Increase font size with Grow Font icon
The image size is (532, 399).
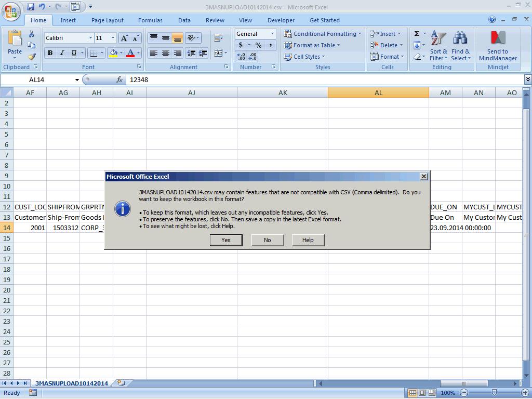point(124,38)
